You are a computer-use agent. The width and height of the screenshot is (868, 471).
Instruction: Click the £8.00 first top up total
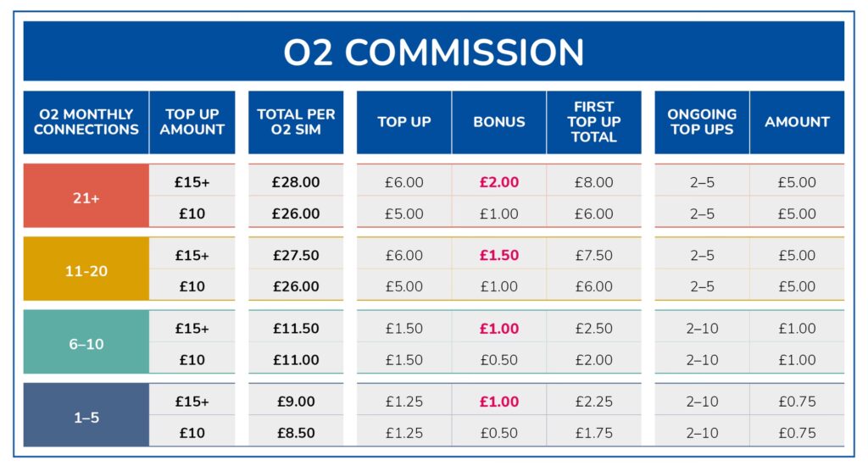pos(593,182)
